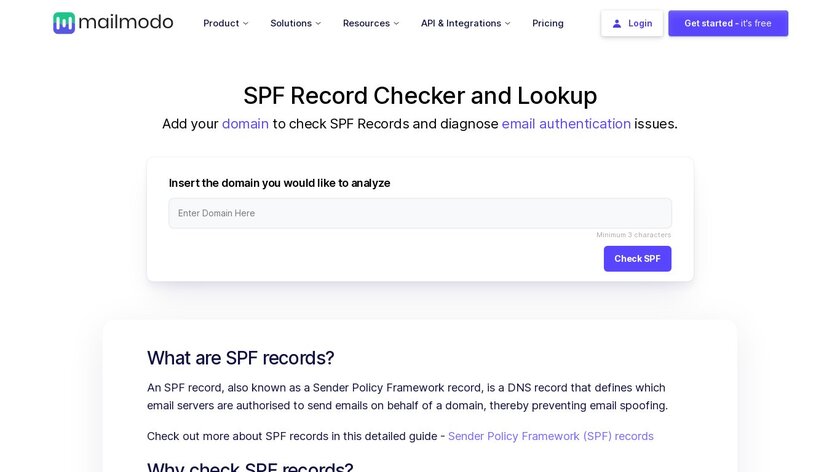Open Sender Policy Framework (SPF) records guide

tap(551, 436)
